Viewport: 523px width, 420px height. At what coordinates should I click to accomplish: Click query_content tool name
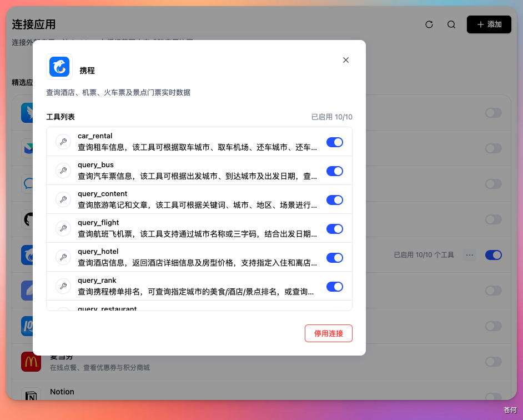(x=102, y=194)
